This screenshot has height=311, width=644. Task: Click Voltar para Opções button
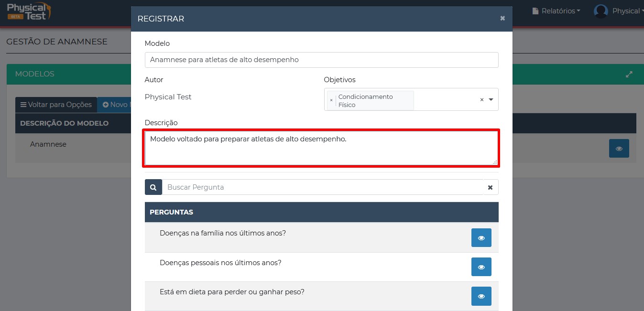(x=56, y=105)
